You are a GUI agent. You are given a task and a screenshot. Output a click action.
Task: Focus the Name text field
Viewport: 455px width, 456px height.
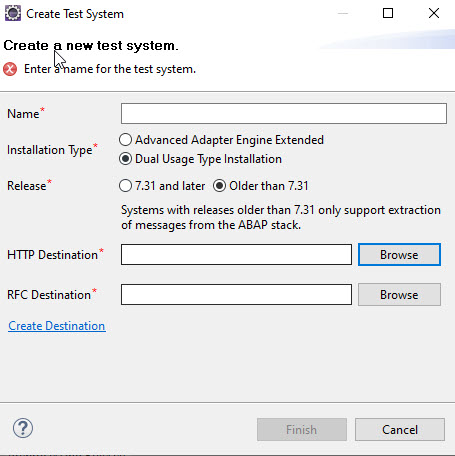(284, 114)
